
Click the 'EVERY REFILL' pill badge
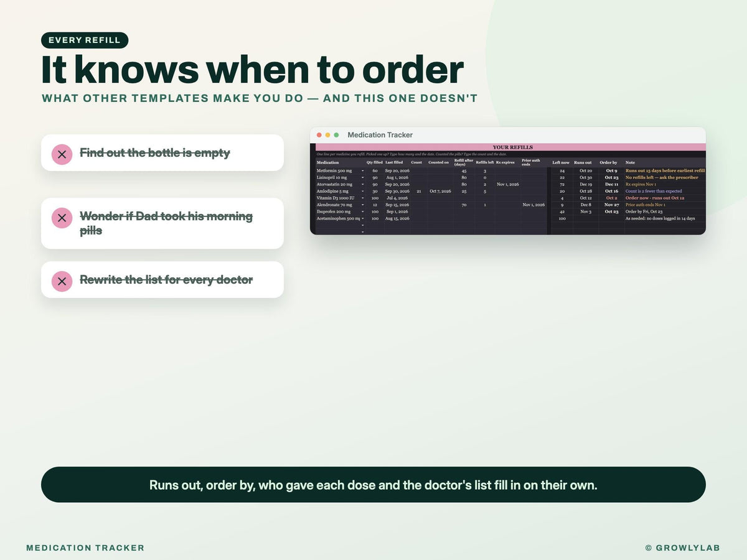[x=85, y=40]
